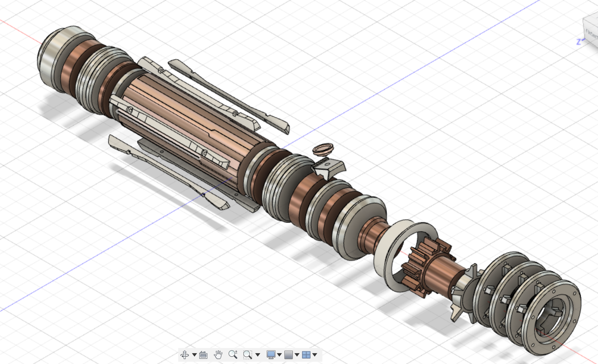The height and width of the screenshot is (364, 598).
Task: Open the Grid and Snaps icon
Action: (x=288, y=355)
